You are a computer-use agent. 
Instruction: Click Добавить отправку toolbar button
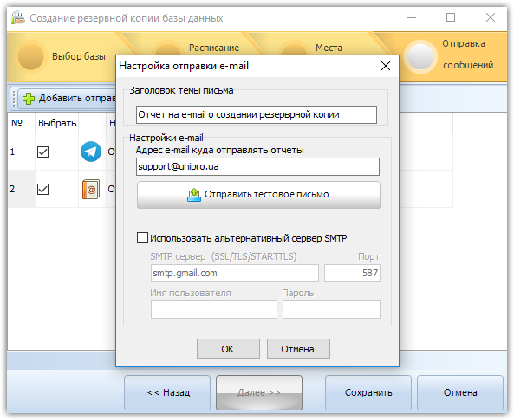pyautogui.click(x=68, y=98)
